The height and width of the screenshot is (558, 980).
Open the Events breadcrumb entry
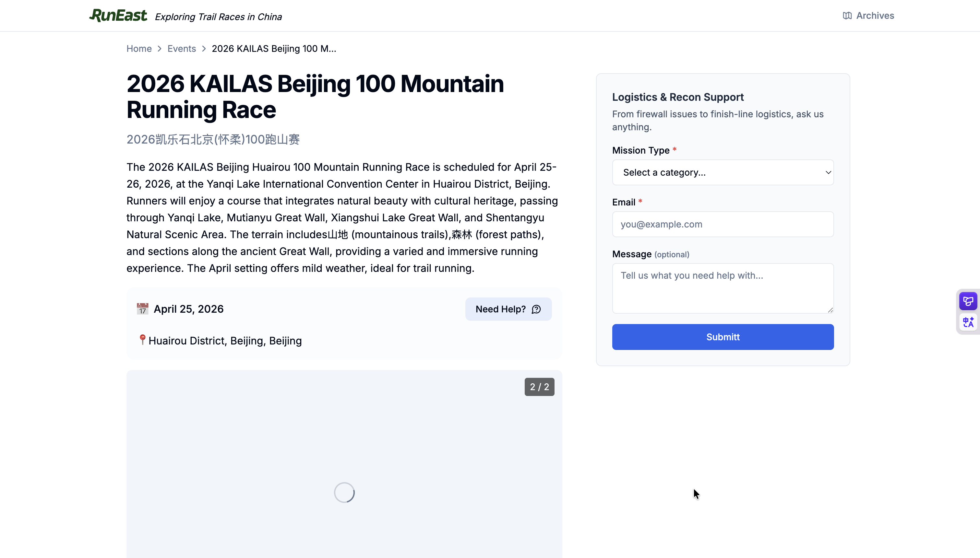pyautogui.click(x=181, y=49)
